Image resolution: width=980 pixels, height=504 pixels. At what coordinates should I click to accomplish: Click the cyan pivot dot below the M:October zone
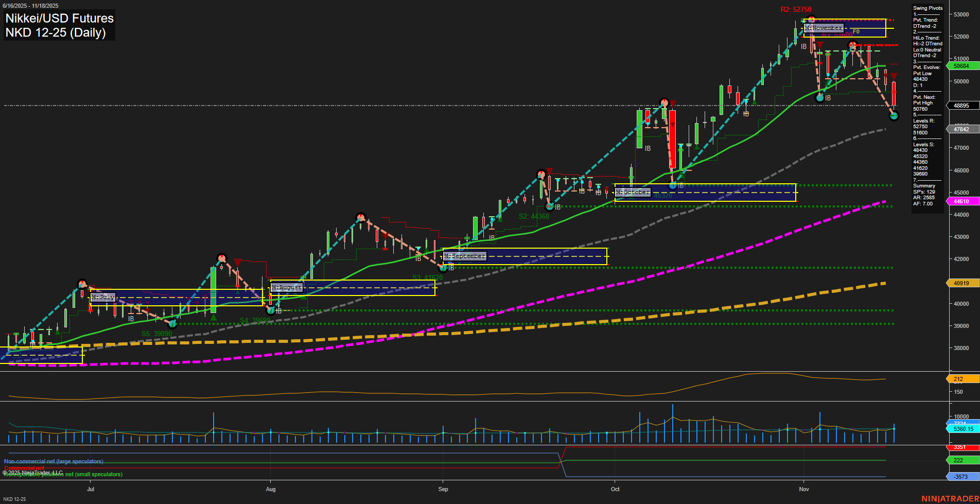tap(672, 185)
